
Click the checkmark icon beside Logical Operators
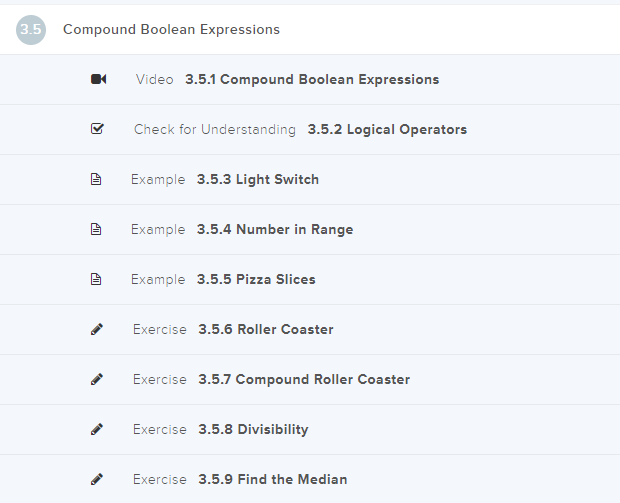[x=97, y=130]
